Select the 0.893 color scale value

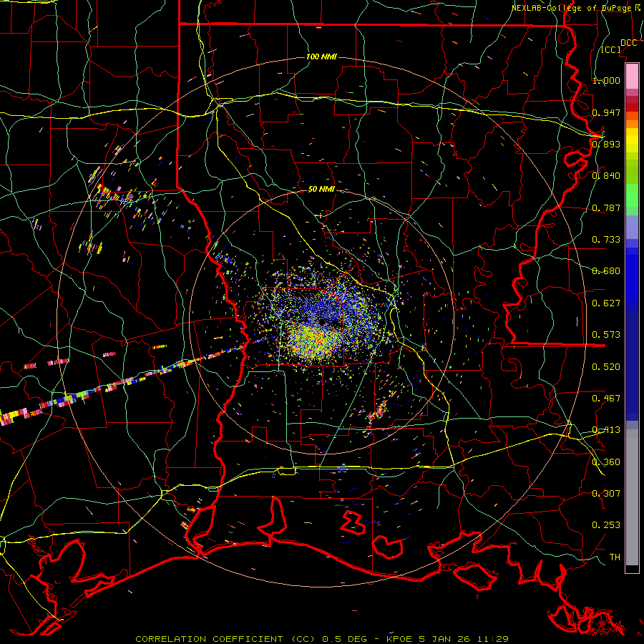click(606, 144)
